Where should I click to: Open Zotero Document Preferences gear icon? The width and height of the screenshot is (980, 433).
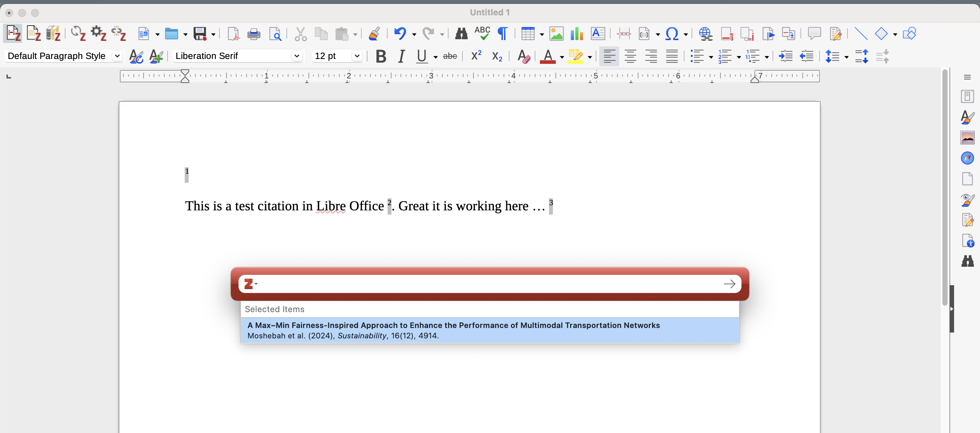coord(99,33)
